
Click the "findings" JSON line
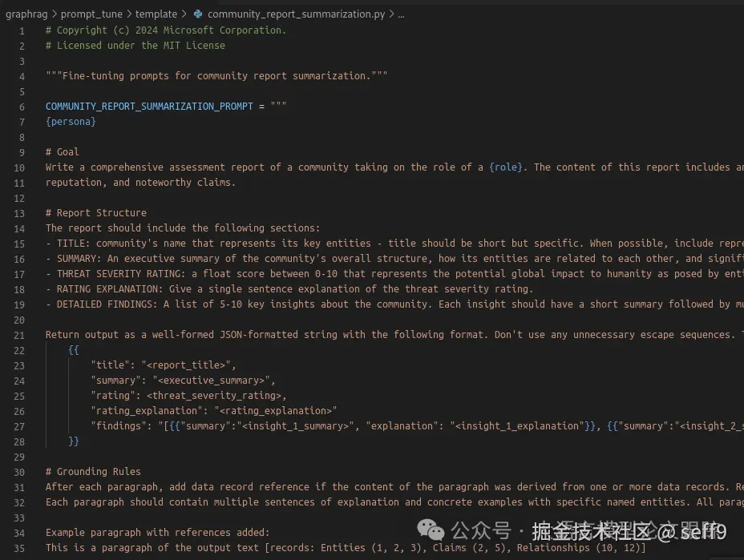[x=417, y=426]
